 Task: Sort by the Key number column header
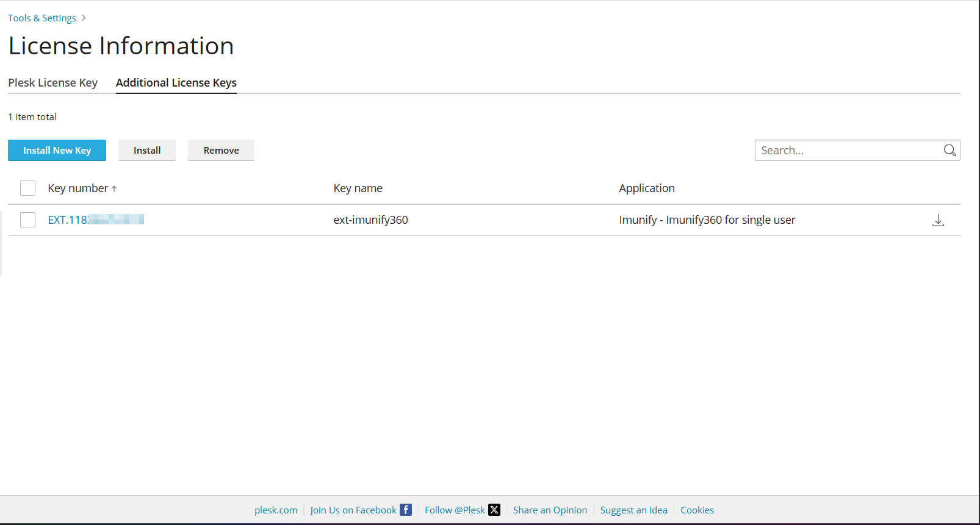78,188
